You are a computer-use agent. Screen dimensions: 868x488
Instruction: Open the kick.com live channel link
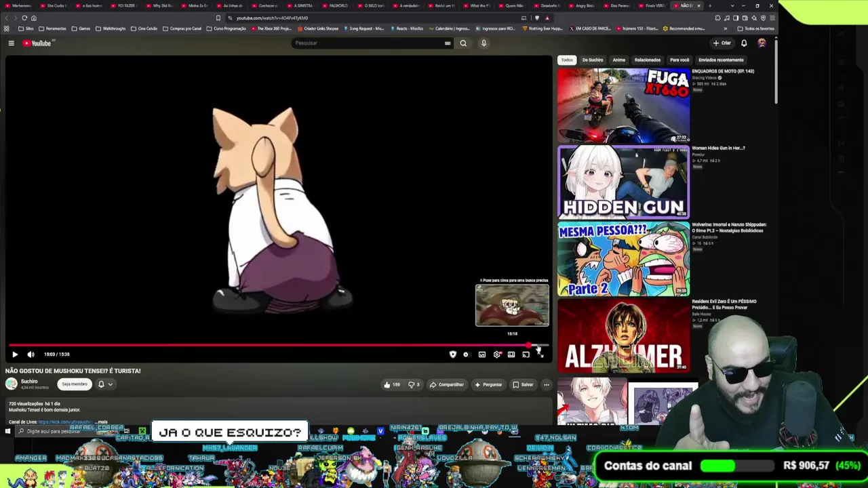pyautogui.click(x=65, y=422)
